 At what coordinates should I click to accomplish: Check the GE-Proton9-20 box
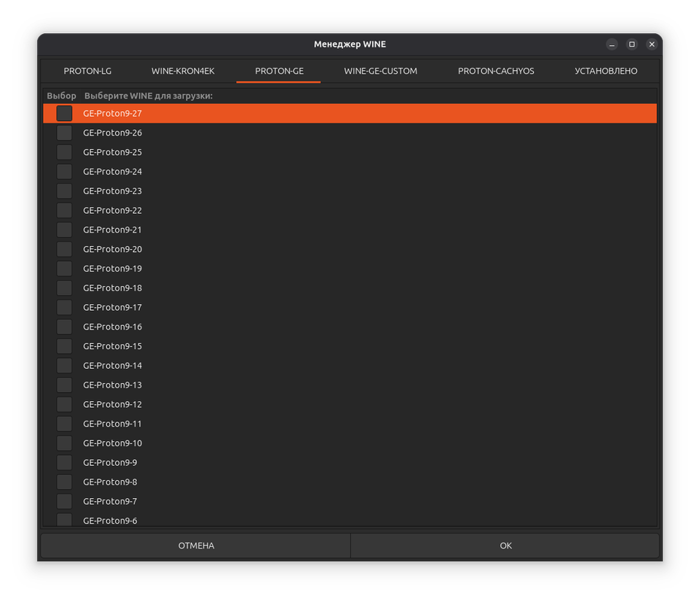click(x=65, y=249)
